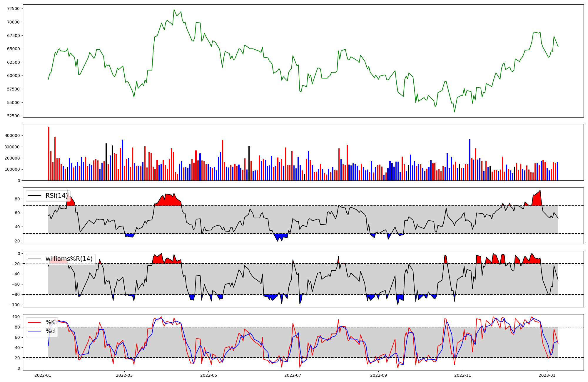The width and height of the screenshot is (588, 382).
Task: Click the highest peak of the green price line
Action: pyautogui.click(x=174, y=10)
